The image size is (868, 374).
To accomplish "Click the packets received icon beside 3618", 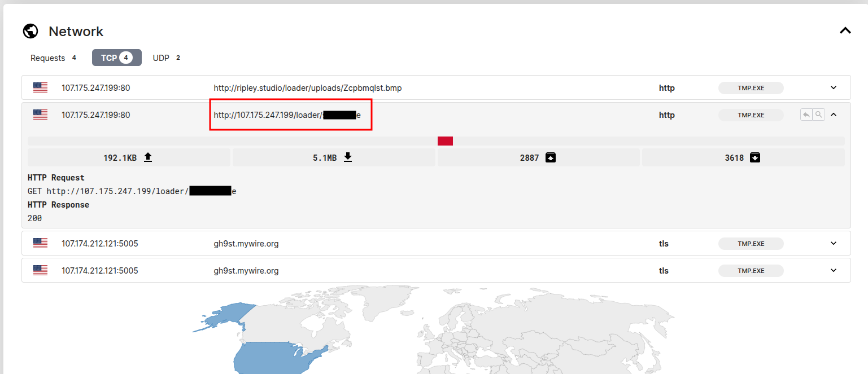I will tap(755, 158).
